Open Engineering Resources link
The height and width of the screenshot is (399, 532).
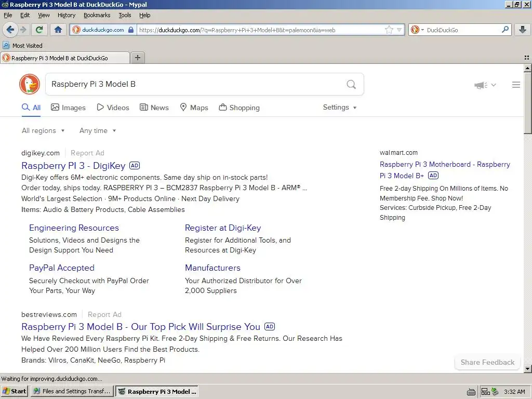[74, 228]
